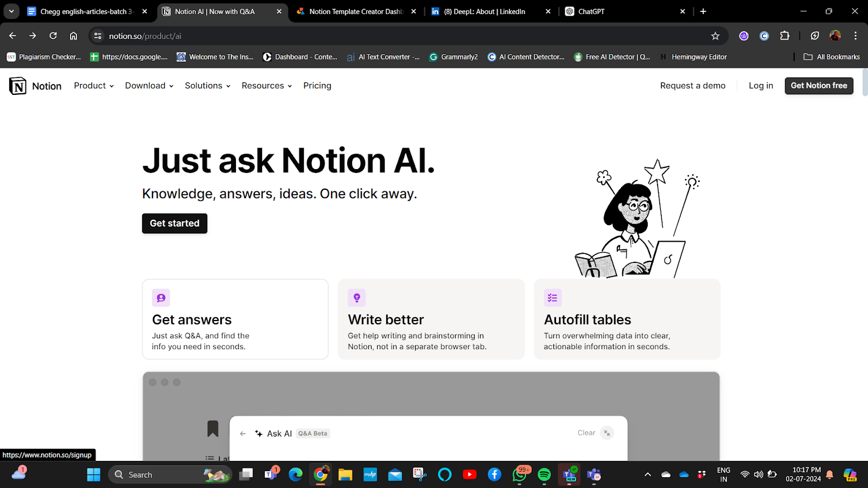Expand the Download menu
The height and width of the screenshot is (488, 868).
pyautogui.click(x=149, y=86)
